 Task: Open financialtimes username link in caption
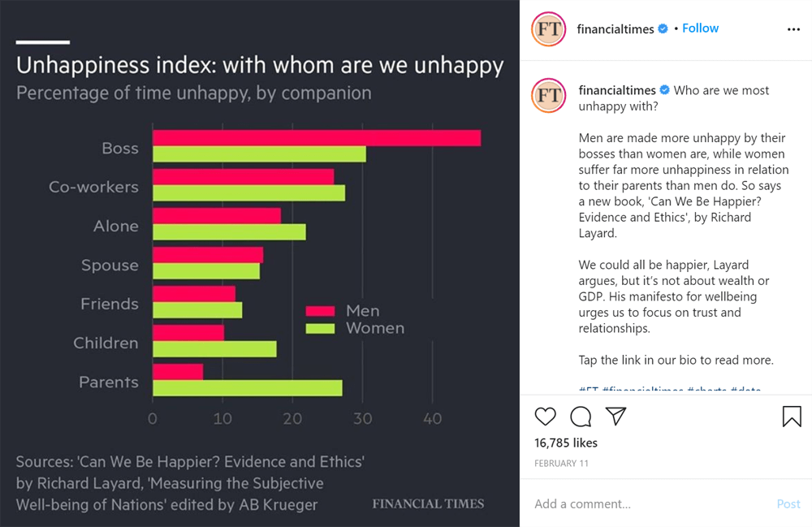tap(617, 90)
